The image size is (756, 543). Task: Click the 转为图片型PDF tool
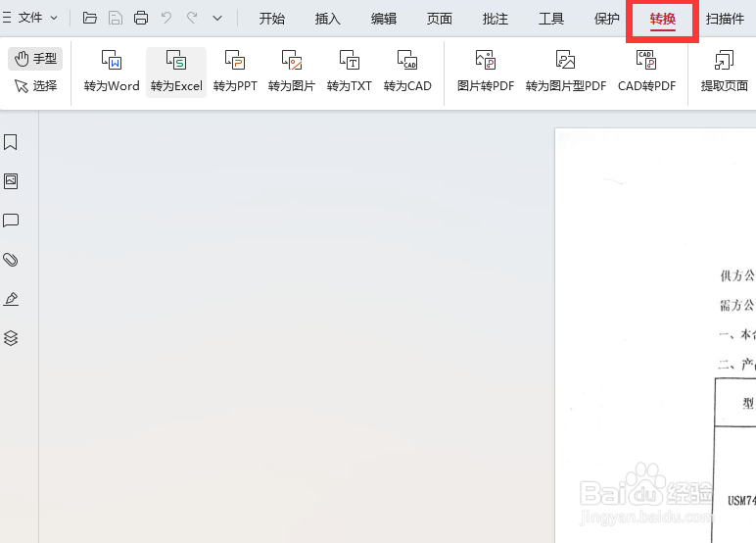tap(566, 72)
